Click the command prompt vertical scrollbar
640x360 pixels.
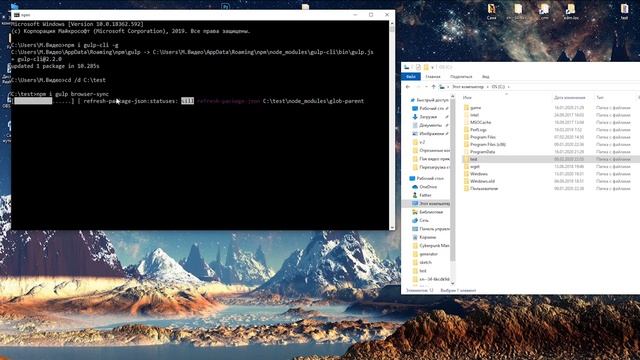392,125
